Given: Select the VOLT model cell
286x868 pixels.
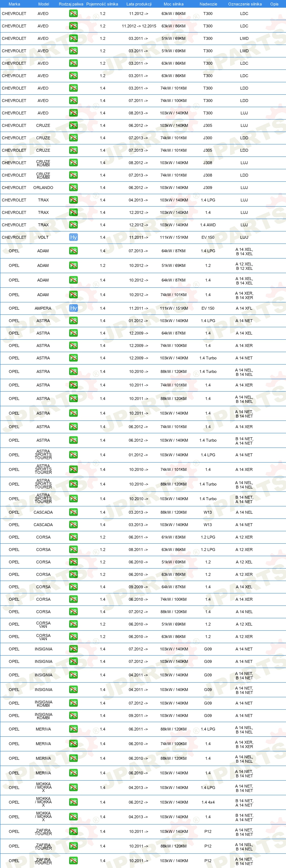Looking at the screenshot, I should pos(43,237).
